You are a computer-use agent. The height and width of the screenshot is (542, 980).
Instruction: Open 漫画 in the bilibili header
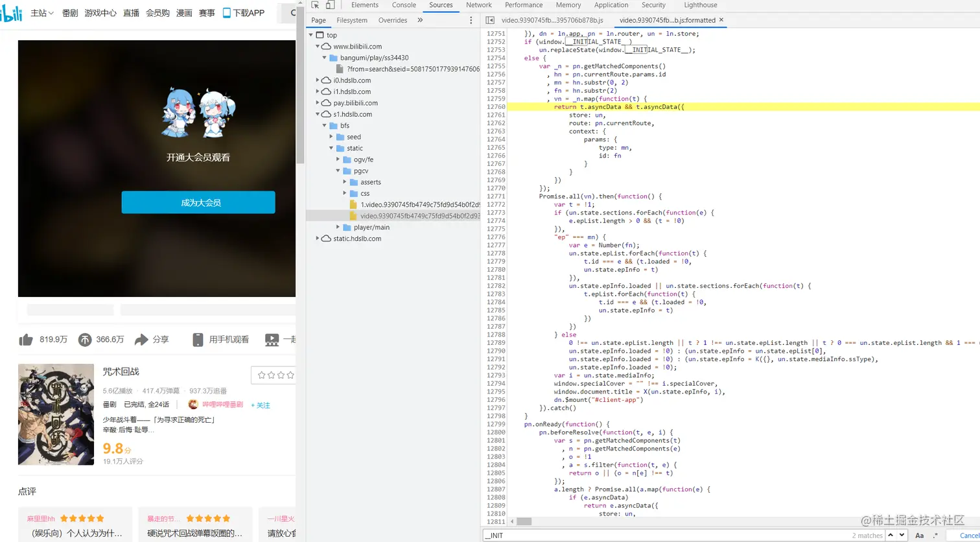(185, 13)
